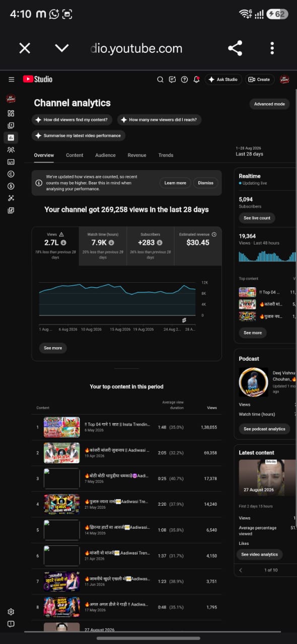Open the feedback comment icon in the header
This screenshot has height=644, width=297.
click(172, 79)
